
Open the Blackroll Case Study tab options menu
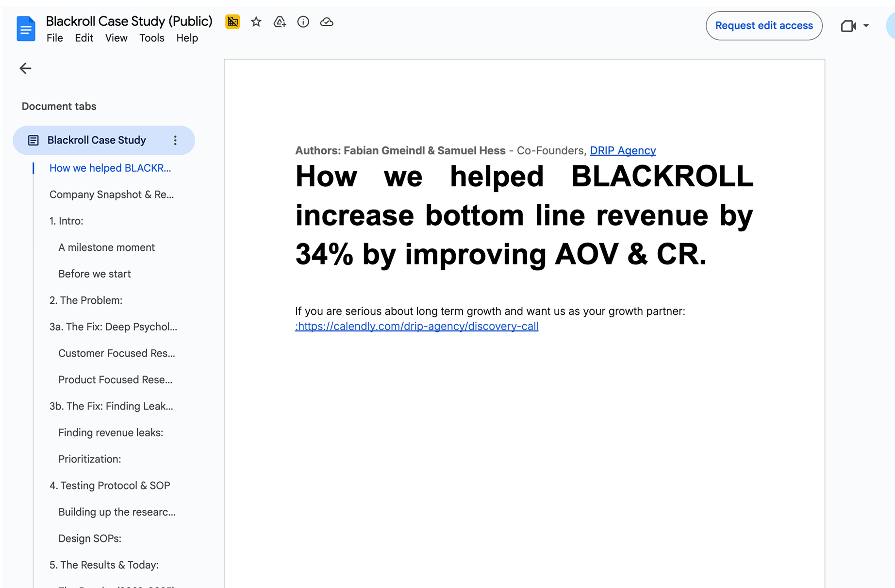(x=175, y=140)
